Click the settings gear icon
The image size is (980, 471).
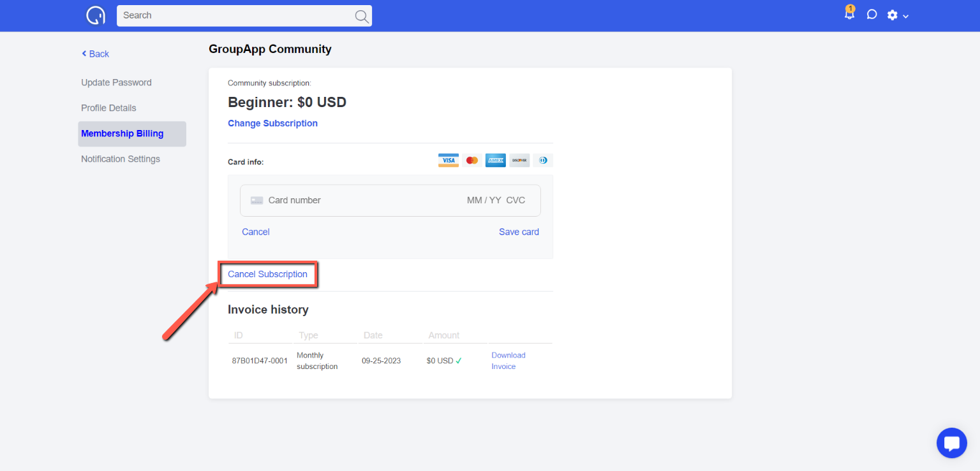(x=893, y=14)
